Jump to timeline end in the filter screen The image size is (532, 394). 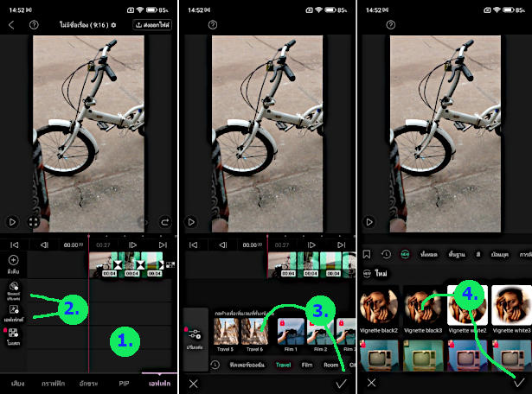point(342,245)
